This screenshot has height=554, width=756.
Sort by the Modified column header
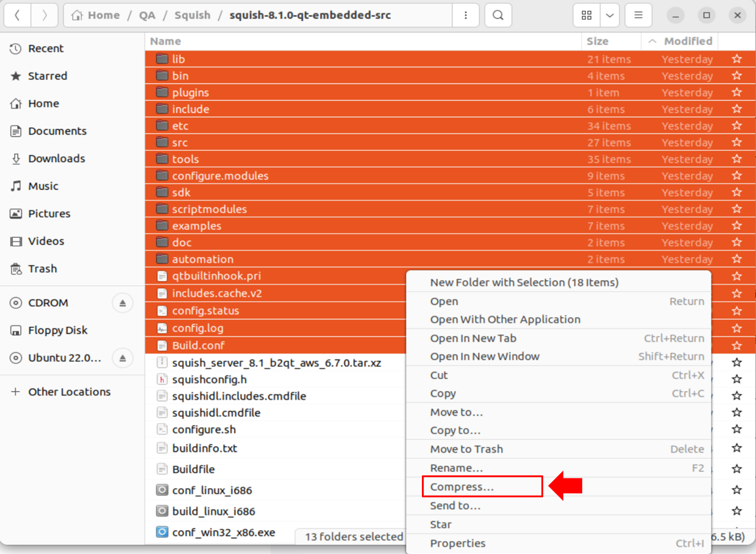pyautogui.click(x=687, y=41)
